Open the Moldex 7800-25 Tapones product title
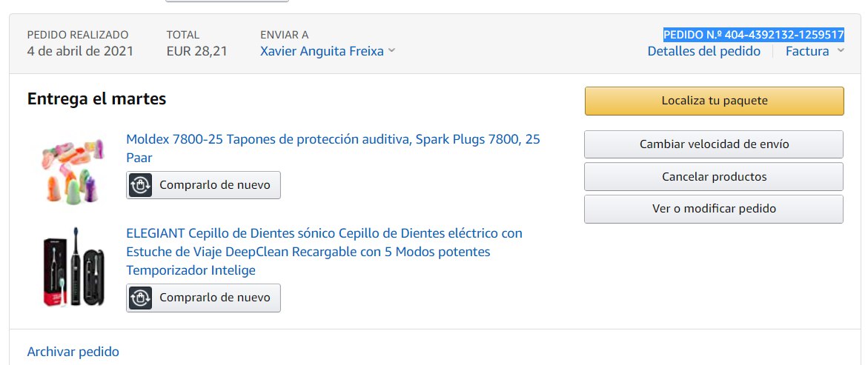The height and width of the screenshot is (365, 868). tap(333, 139)
